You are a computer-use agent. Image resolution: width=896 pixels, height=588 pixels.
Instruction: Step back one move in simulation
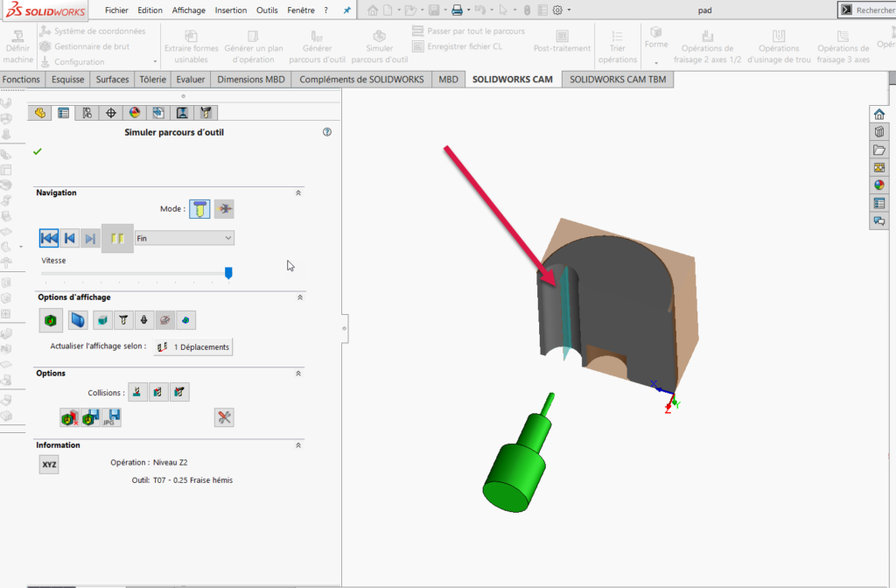click(70, 238)
